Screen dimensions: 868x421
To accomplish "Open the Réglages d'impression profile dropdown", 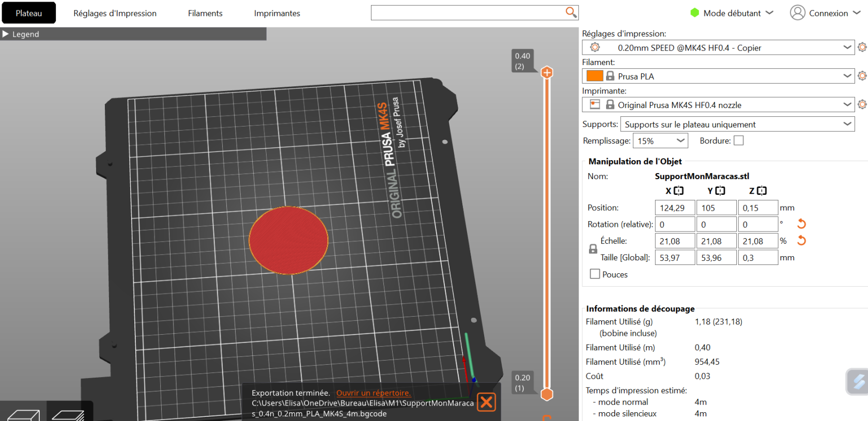I will pos(718,48).
